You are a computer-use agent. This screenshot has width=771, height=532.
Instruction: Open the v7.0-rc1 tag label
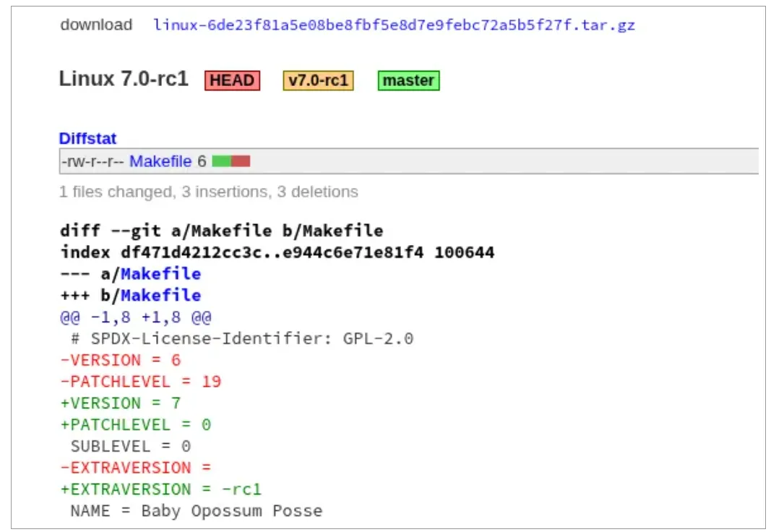(x=318, y=80)
